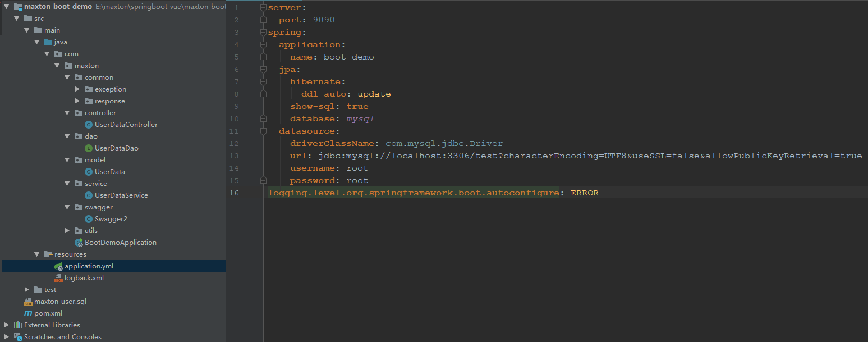The height and width of the screenshot is (342, 868).
Task: Collapse the controller package arrow
Action: click(x=67, y=113)
